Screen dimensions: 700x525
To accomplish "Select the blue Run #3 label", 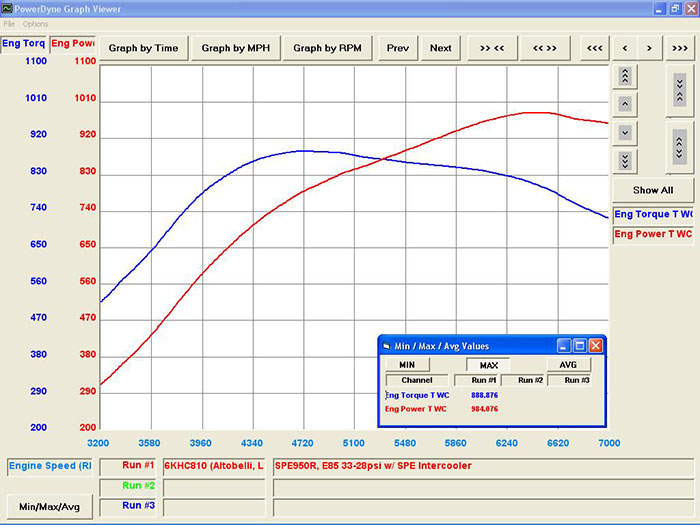I will click(x=128, y=506).
